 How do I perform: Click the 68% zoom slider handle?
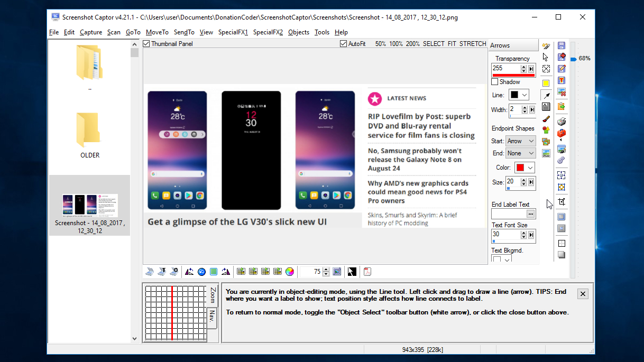pyautogui.click(x=573, y=58)
